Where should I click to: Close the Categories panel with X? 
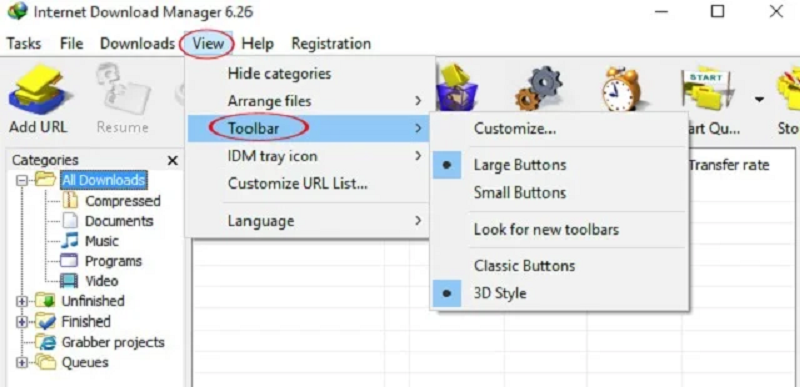(x=173, y=161)
